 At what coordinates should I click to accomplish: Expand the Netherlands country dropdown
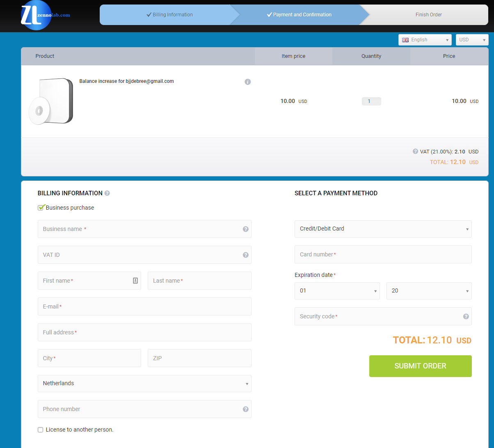click(144, 384)
